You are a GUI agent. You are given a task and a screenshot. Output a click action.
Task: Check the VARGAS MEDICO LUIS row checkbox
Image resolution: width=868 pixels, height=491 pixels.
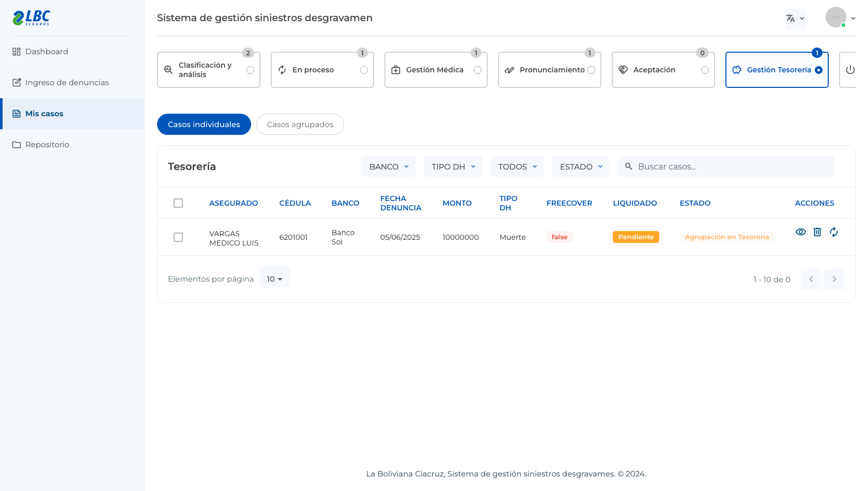click(178, 237)
